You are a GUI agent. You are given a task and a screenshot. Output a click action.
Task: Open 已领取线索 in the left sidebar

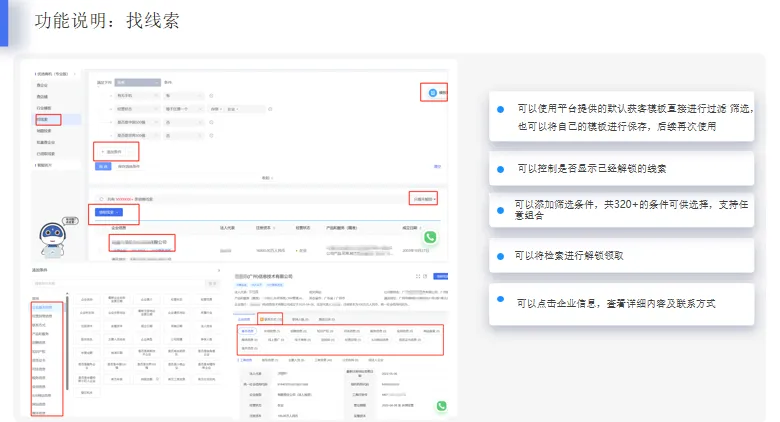tap(45, 154)
